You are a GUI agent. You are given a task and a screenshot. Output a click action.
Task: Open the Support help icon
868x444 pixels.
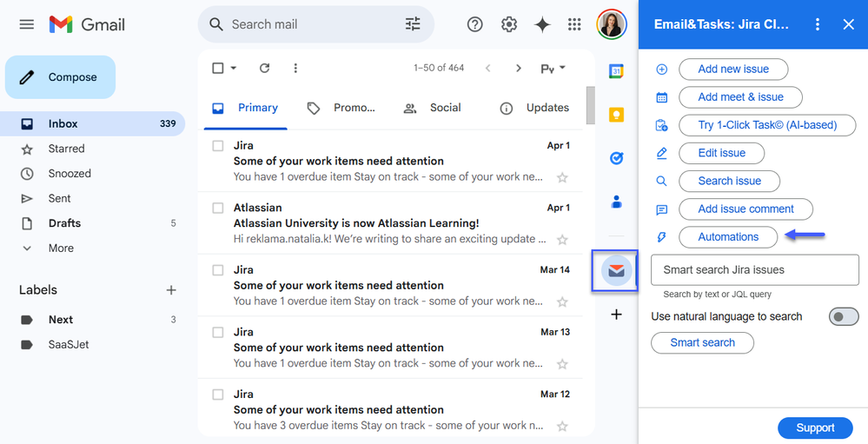(x=474, y=24)
